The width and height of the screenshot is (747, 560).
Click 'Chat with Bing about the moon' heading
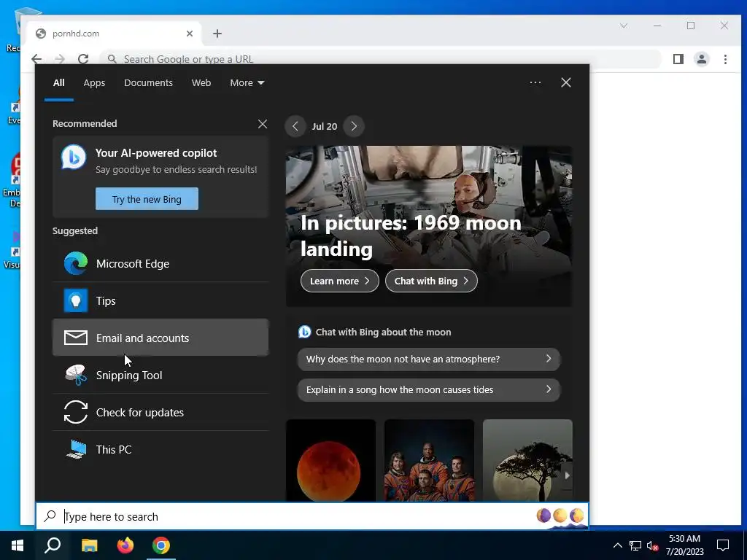[383, 332]
